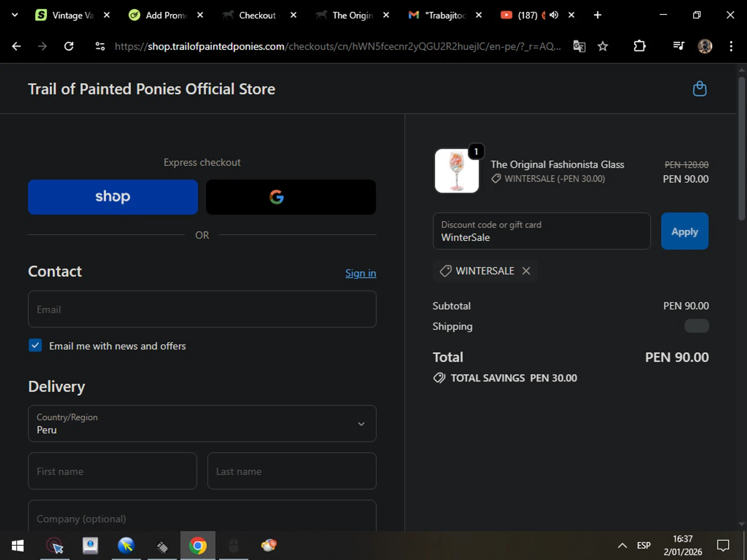Image resolution: width=747 pixels, height=560 pixels.
Task: Click the store title Trail of Painted Ponies
Action: (151, 89)
